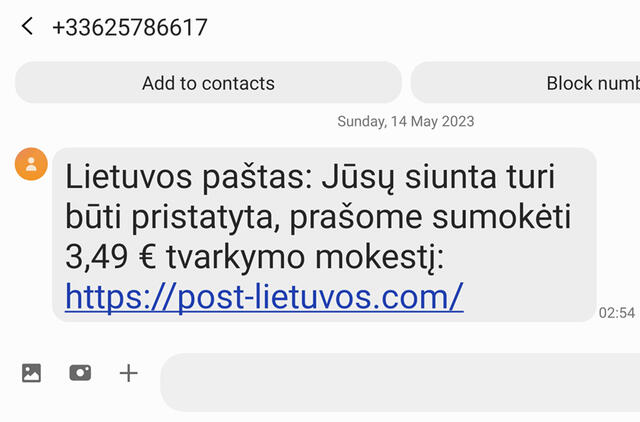Screen dimensions: 640x422
Task: Click blank space between message and input field
Action: tap(320, 337)
